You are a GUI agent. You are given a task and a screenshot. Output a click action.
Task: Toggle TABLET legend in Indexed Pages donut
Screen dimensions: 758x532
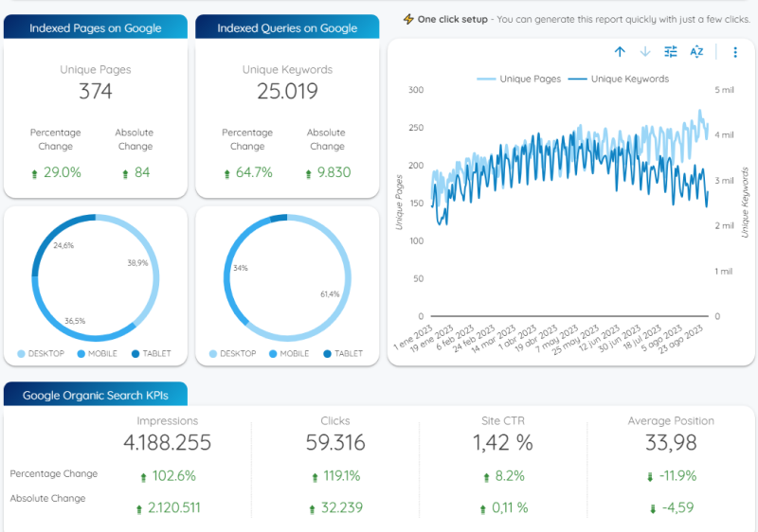click(x=152, y=353)
